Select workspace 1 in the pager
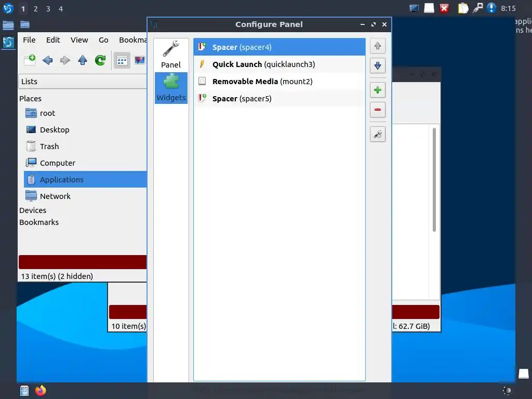 tap(23, 9)
